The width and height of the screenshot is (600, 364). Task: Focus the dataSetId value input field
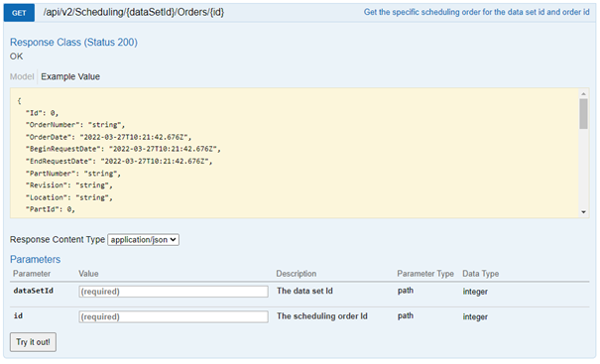(x=174, y=292)
